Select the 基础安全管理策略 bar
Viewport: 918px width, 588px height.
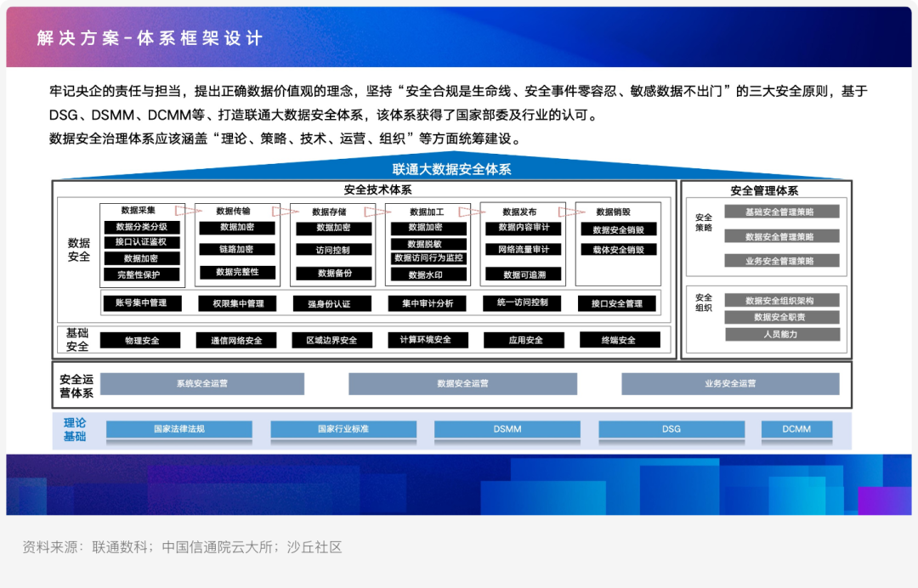tap(781, 212)
